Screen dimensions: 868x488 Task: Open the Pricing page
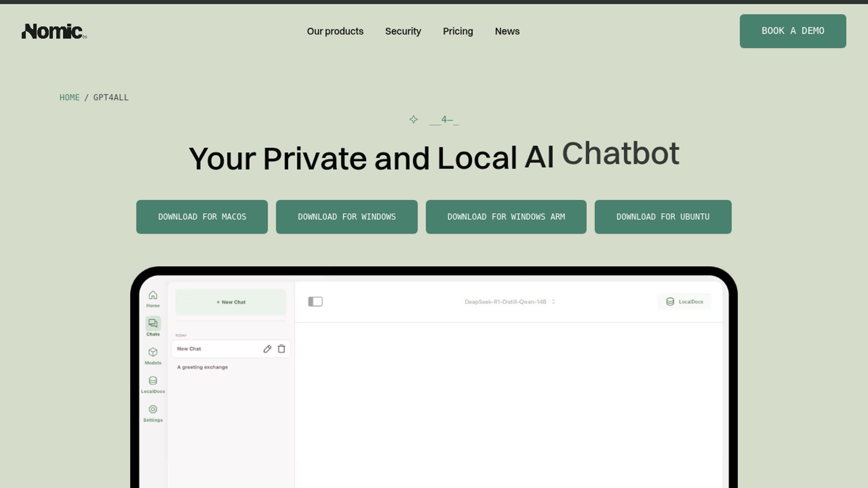click(458, 31)
